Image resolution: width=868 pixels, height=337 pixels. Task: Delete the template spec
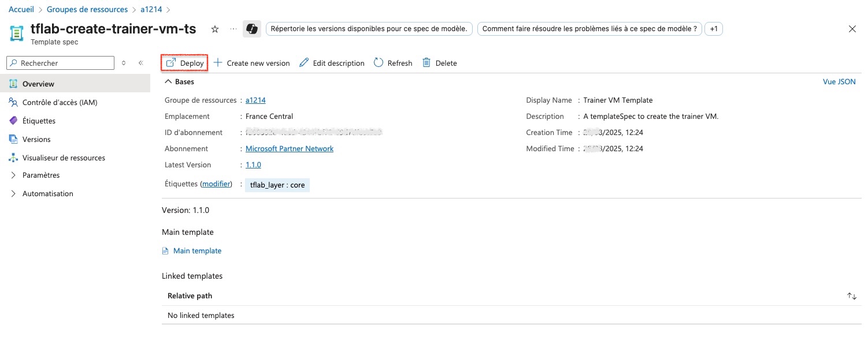pyautogui.click(x=439, y=63)
